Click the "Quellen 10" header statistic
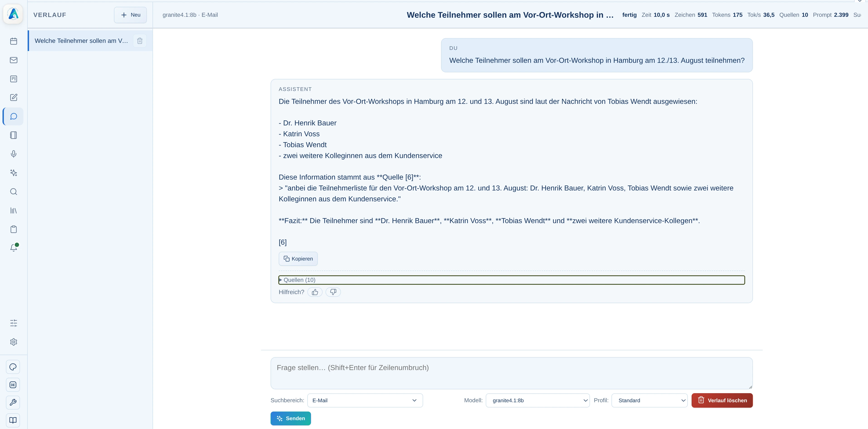This screenshot has height=429, width=868. pos(794,15)
